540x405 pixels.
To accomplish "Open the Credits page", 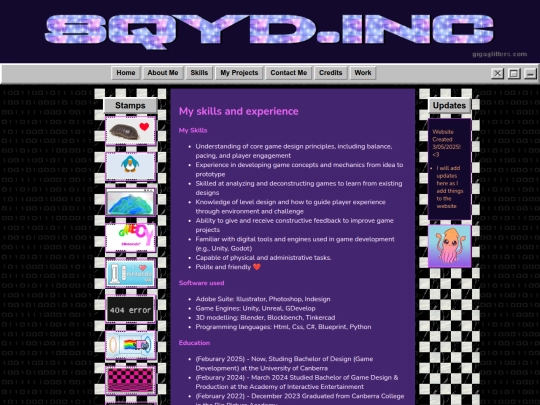I will (331, 73).
